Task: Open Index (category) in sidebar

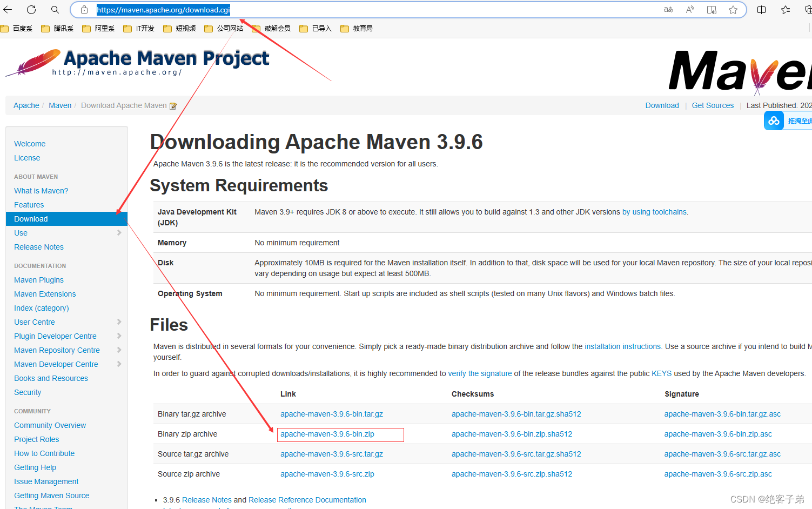Action: 42,308
